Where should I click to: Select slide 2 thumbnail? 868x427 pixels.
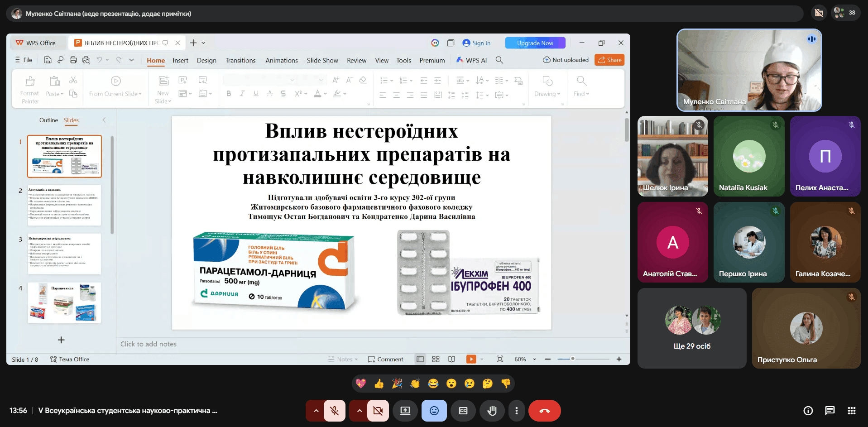tap(64, 205)
